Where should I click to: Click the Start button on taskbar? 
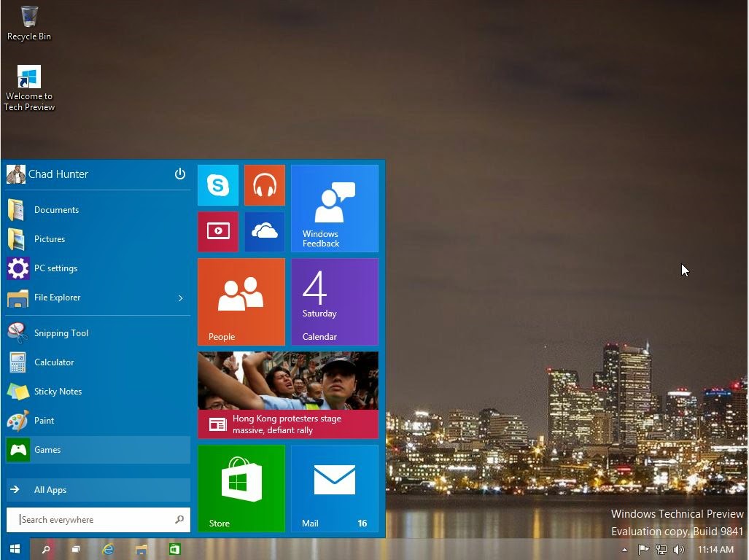(15, 549)
